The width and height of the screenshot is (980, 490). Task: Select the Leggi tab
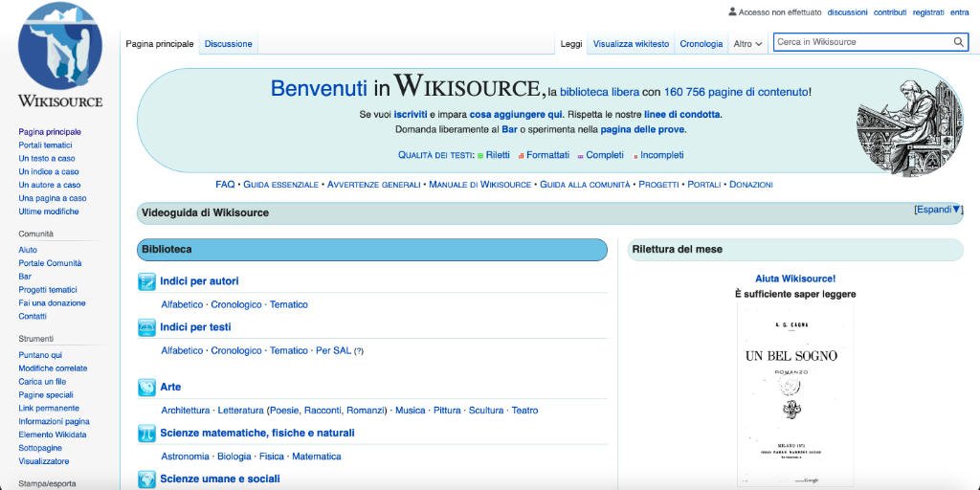pos(571,44)
